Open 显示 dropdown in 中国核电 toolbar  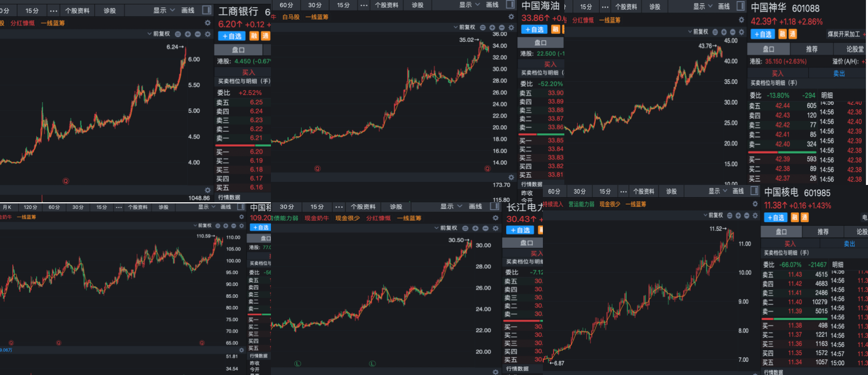718,191
